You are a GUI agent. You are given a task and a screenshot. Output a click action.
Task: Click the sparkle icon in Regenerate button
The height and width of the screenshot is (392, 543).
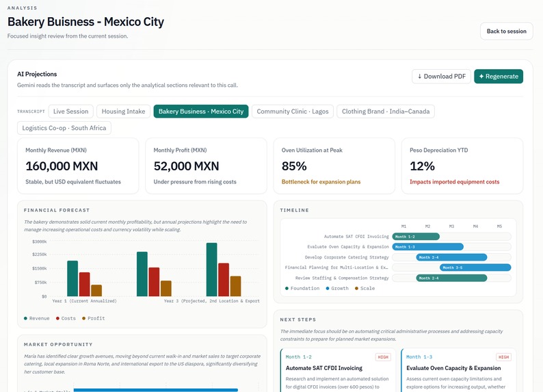click(x=481, y=76)
